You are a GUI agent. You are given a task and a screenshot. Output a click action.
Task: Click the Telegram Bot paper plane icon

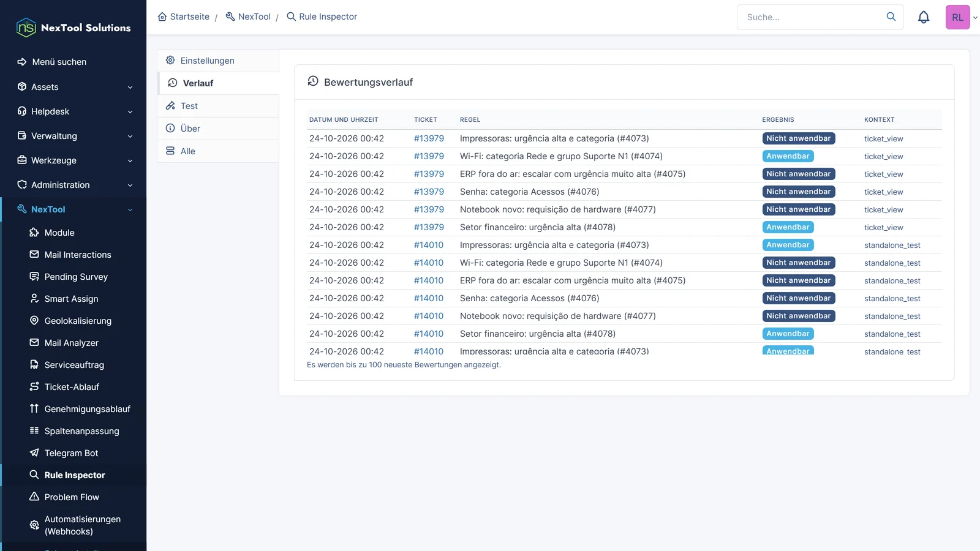pos(34,453)
